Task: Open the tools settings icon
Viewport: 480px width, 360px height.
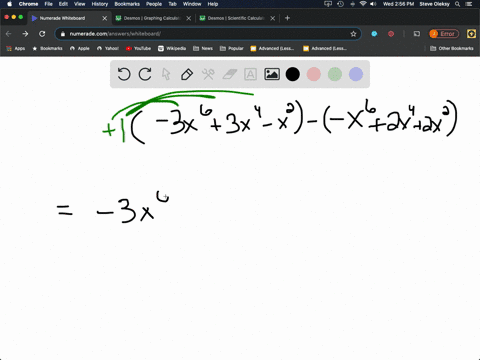Action: (x=208, y=74)
